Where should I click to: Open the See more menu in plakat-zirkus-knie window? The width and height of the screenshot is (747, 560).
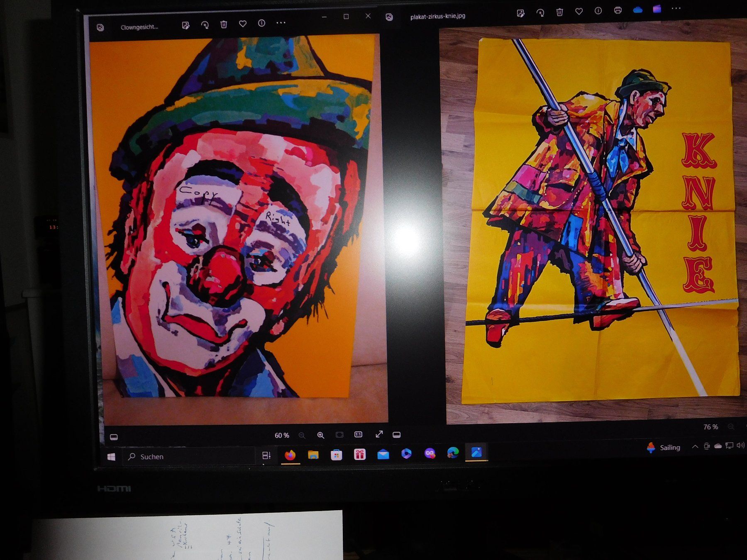676,8
